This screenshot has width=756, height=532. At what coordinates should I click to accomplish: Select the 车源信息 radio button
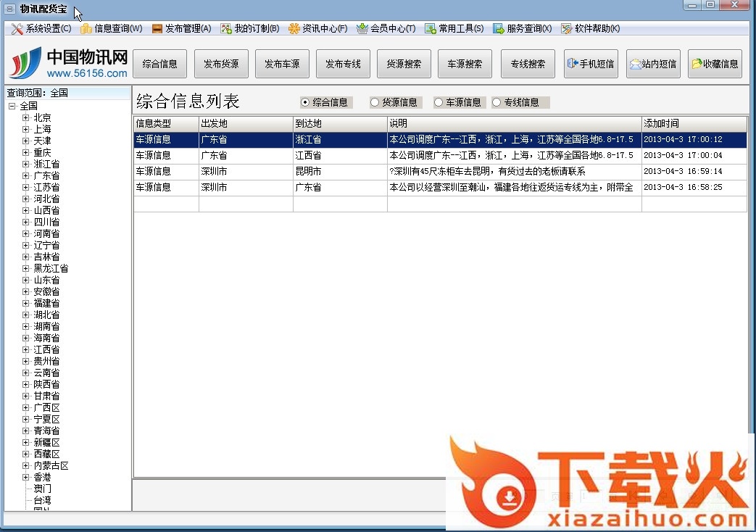(439, 102)
